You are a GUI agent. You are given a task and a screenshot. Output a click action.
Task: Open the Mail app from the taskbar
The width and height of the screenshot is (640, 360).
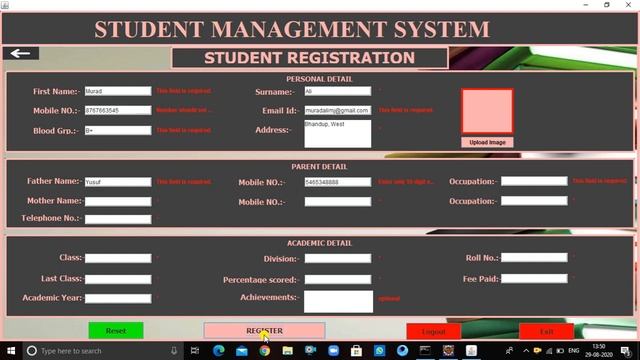(242, 351)
